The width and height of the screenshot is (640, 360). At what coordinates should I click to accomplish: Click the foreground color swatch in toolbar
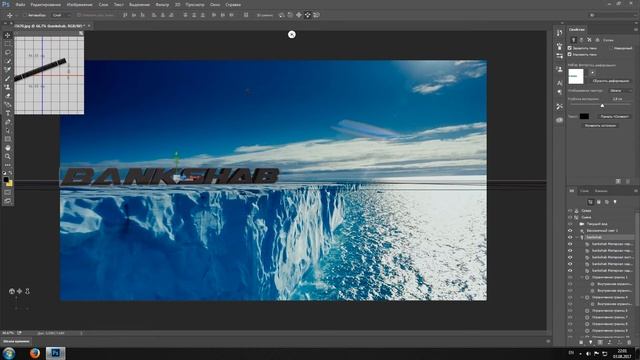pyautogui.click(x=6, y=180)
